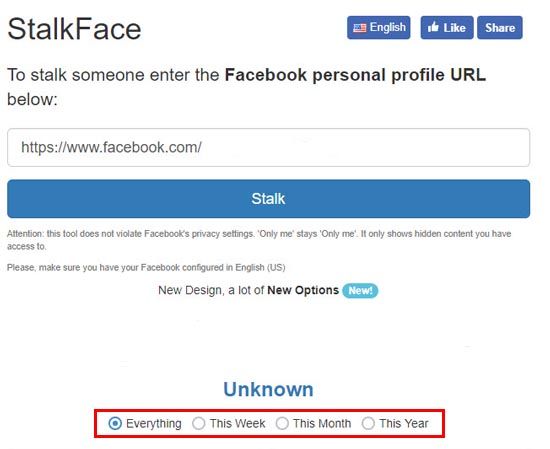Select the Everything radio button
The height and width of the screenshot is (449, 550).
pyautogui.click(x=115, y=423)
